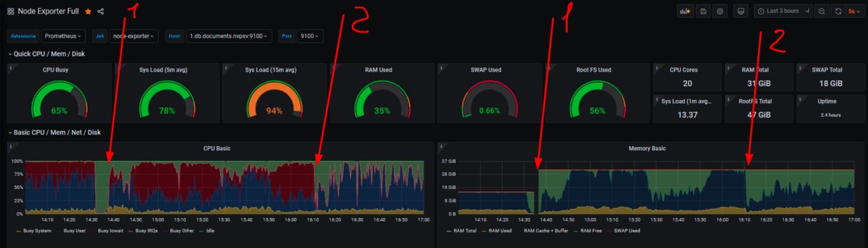
Task: Open dashboard settings gear icon
Action: point(720,12)
